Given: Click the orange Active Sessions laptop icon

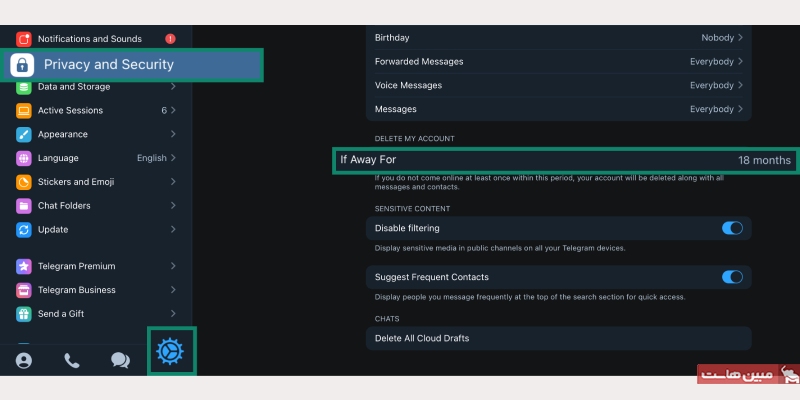Looking at the screenshot, I should 23,111.
